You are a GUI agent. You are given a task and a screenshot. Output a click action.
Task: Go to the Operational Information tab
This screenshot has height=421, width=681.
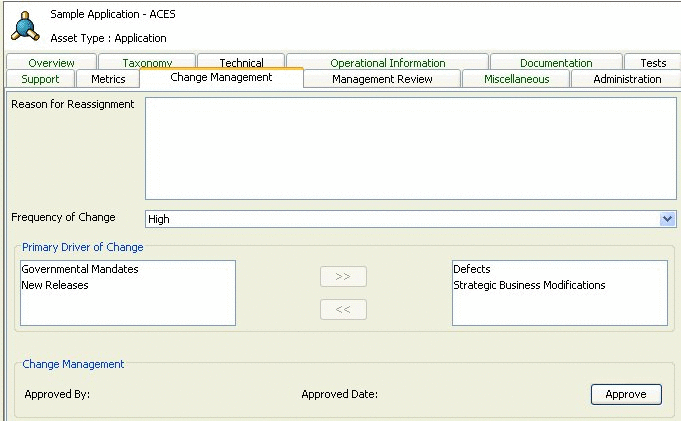click(388, 63)
